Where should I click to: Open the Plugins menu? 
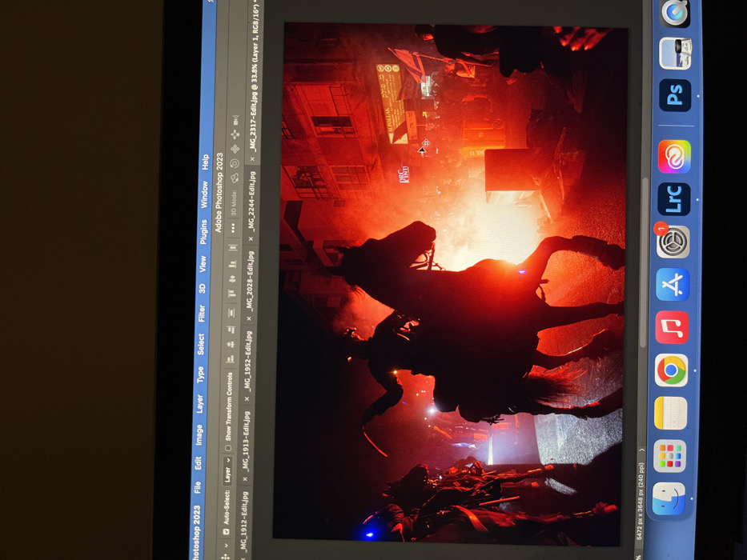(x=203, y=231)
